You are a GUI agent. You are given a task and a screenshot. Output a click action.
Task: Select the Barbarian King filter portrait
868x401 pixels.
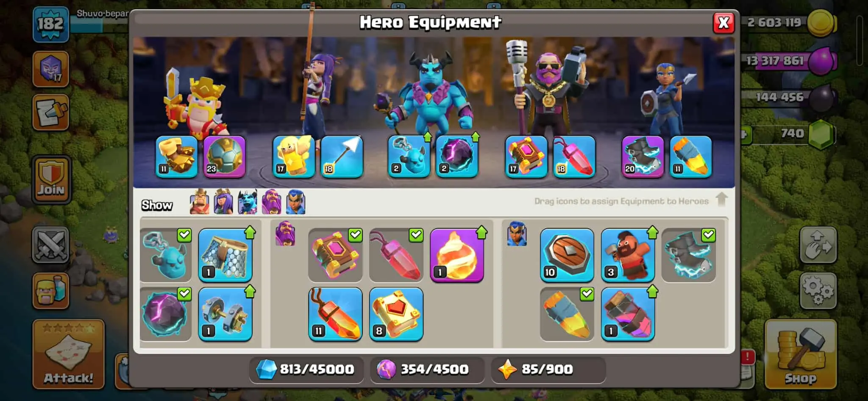pos(200,202)
